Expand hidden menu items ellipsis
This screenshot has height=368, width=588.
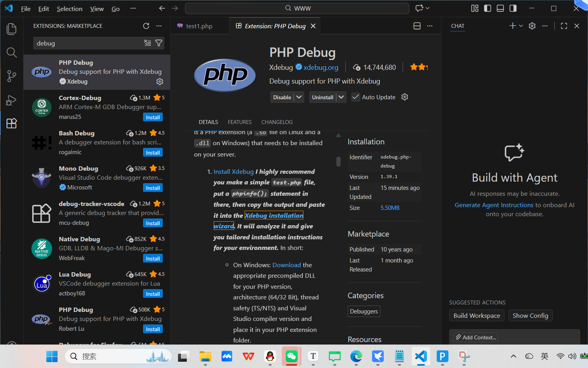pyautogui.click(x=133, y=8)
